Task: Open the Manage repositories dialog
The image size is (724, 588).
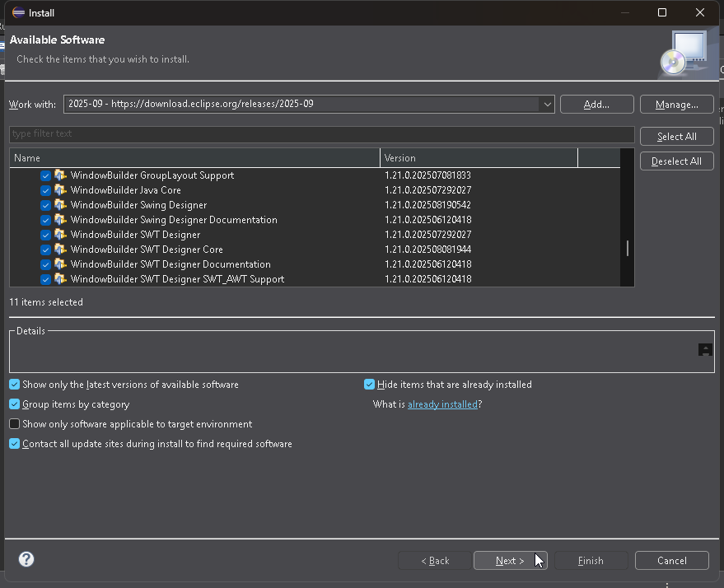Action: pyautogui.click(x=676, y=104)
